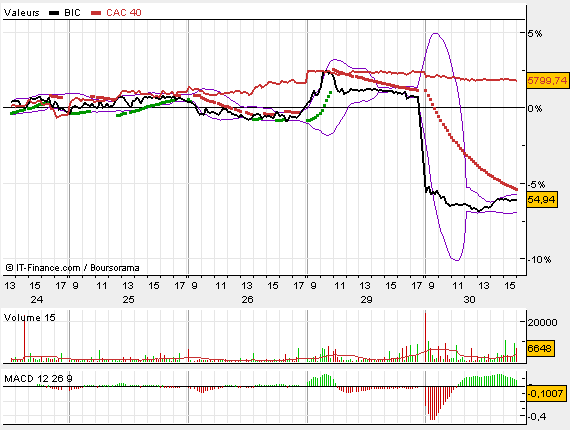The width and height of the screenshot is (570, 430).
Task: Click the date label 26
Action: coord(247,300)
